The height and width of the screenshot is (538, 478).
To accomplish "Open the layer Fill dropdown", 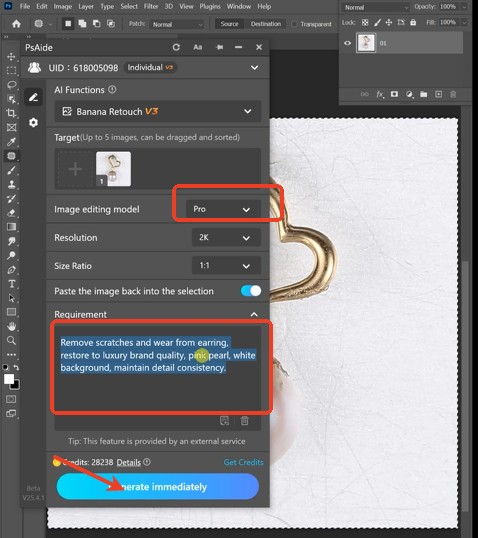I will coord(464,23).
